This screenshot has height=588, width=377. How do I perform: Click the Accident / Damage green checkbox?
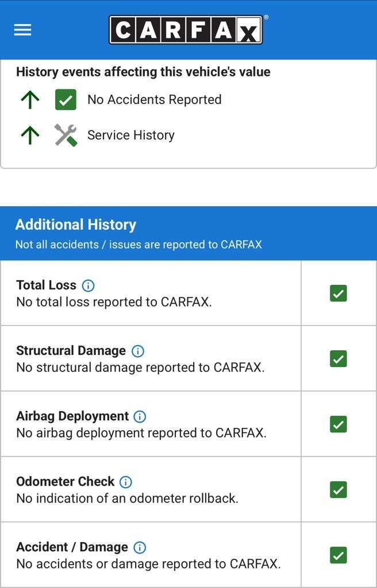pyautogui.click(x=338, y=555)
